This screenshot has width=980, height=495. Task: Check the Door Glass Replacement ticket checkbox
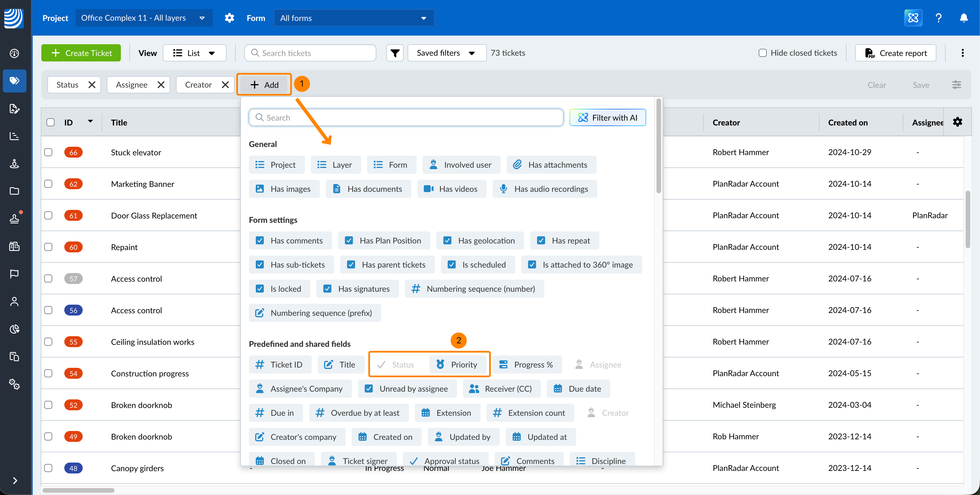click(x=48, y=215)
